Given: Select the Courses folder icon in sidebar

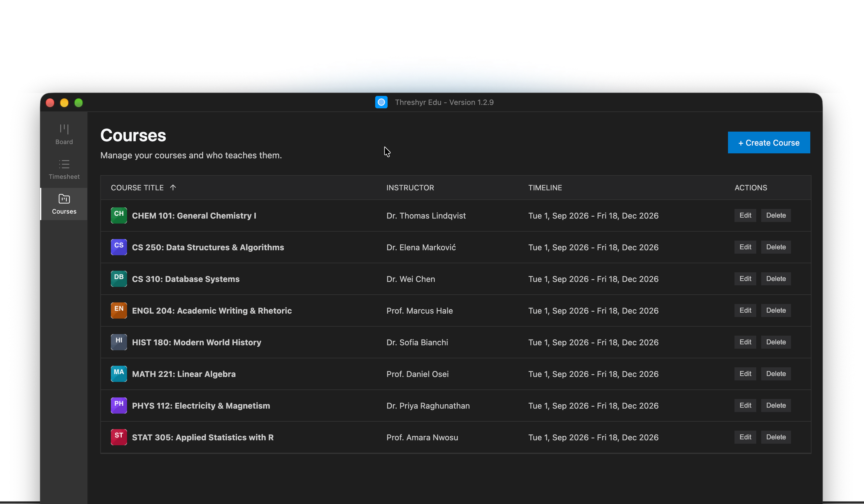Looking at the screenshot, I should 64,199.
